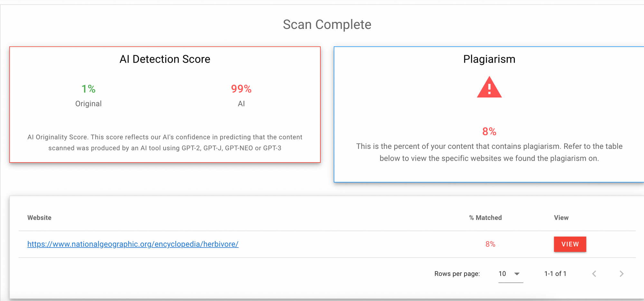
Task: Click the red plagiarism warning triangle icon
Action: [489, 87]
